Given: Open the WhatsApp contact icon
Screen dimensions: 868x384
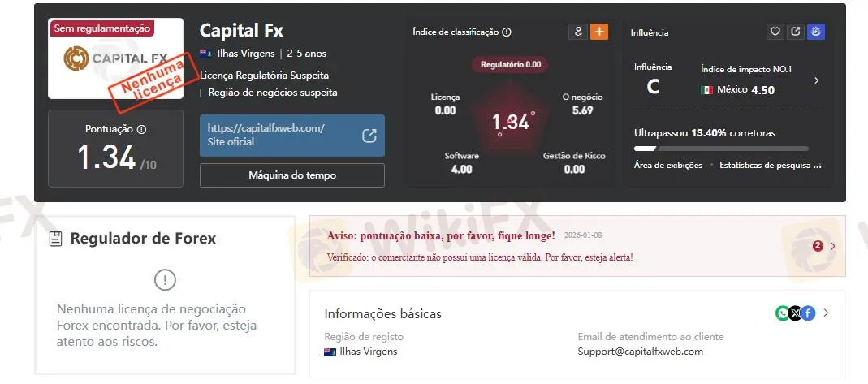Looking at the screenshot, I should click(782, 313).
